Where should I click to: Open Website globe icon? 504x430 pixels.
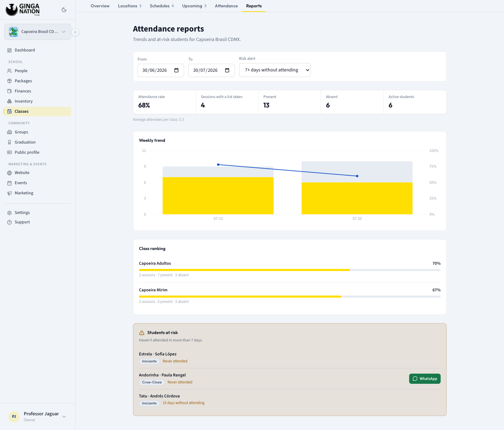click(9, 173)
